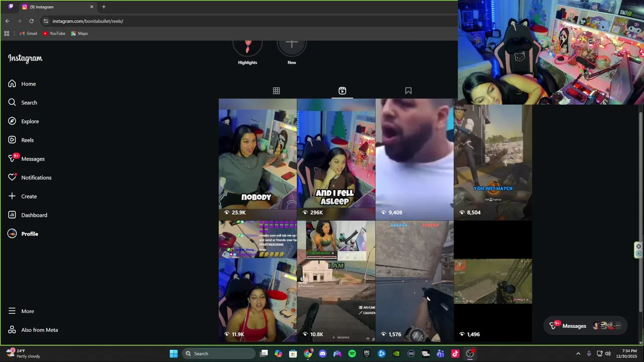The height and width of the screenshot is (362, 644).
Task: Open the Chrome Apps grid shortcut
Action: 7,33
